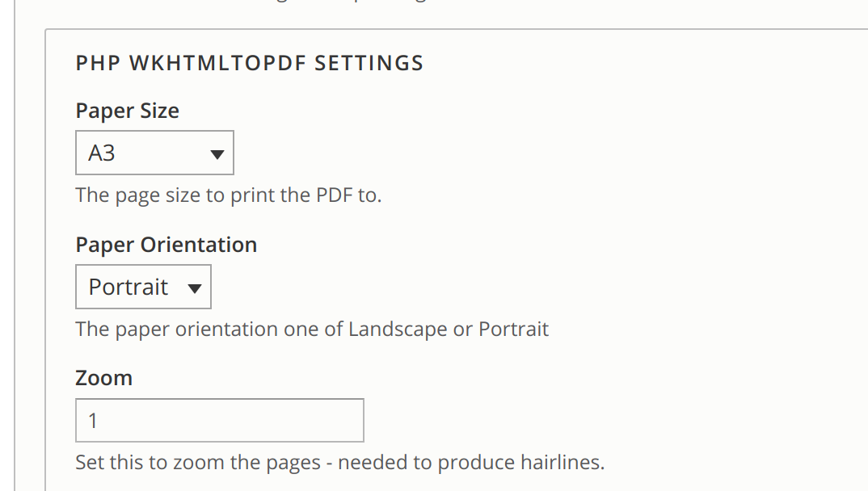
Task: Click the Zoom label
Action: (103, 377)
